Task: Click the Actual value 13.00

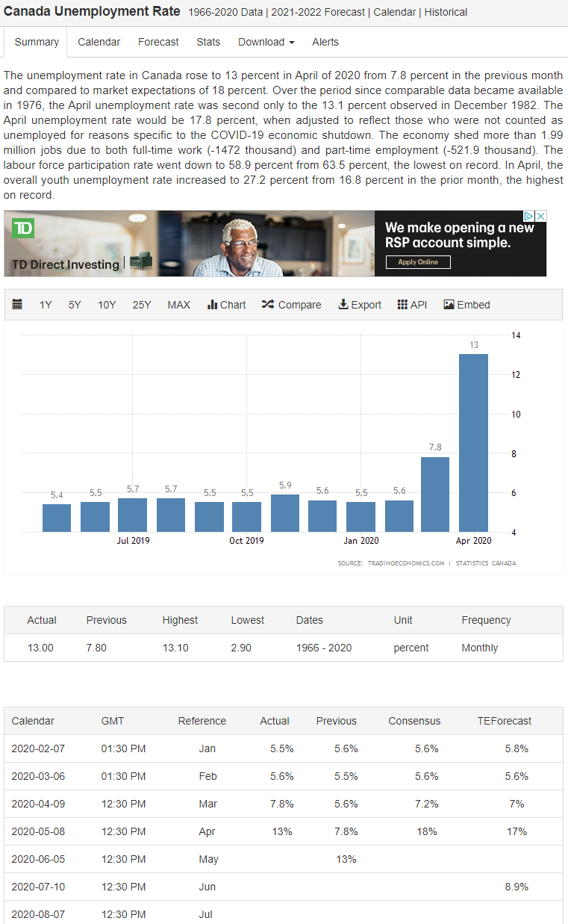Action: (40, 648)
